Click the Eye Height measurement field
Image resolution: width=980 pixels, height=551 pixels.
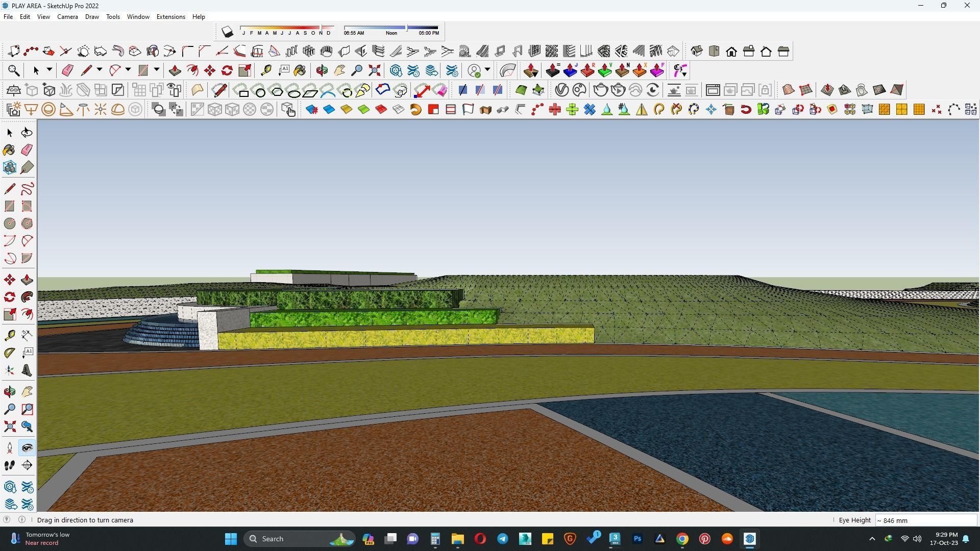click(926, 520)
